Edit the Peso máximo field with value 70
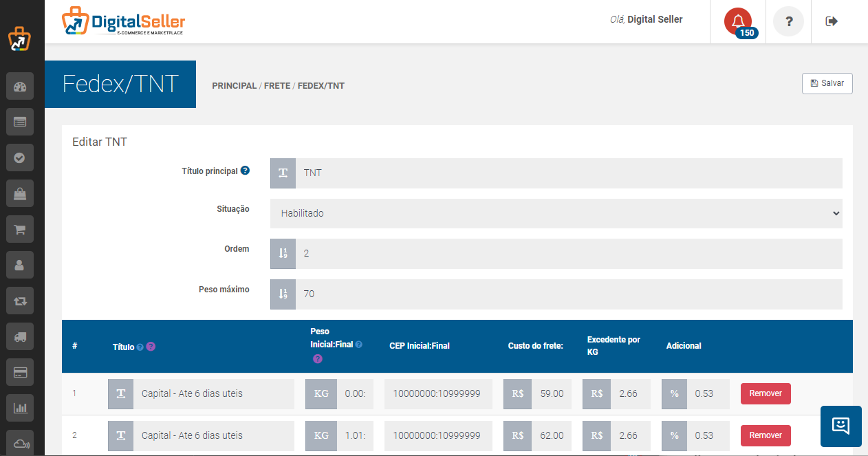868x456 pixels. point(569,294)
